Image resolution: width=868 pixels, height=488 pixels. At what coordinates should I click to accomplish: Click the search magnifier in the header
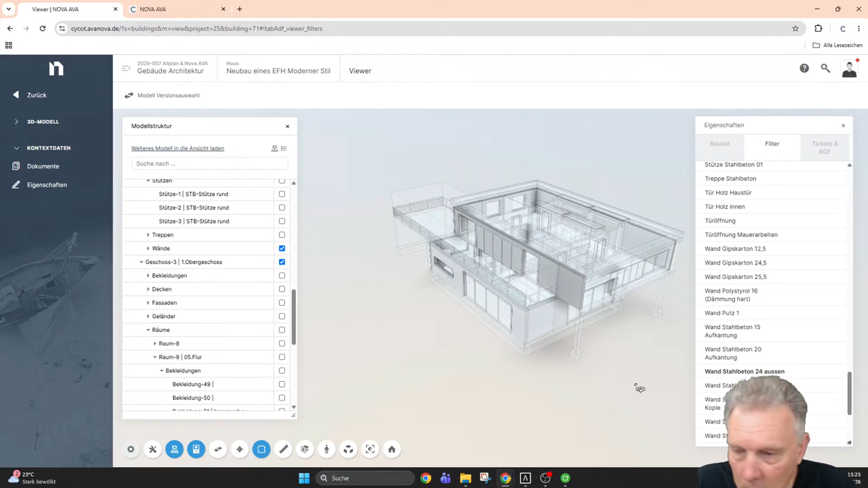pyautogui.click(x=825, y=68)
